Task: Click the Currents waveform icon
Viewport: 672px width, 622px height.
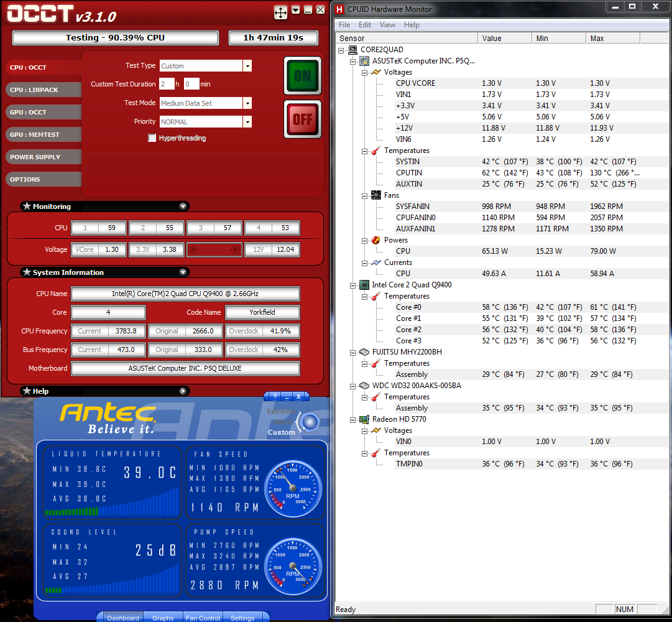Action: point(376,262)
